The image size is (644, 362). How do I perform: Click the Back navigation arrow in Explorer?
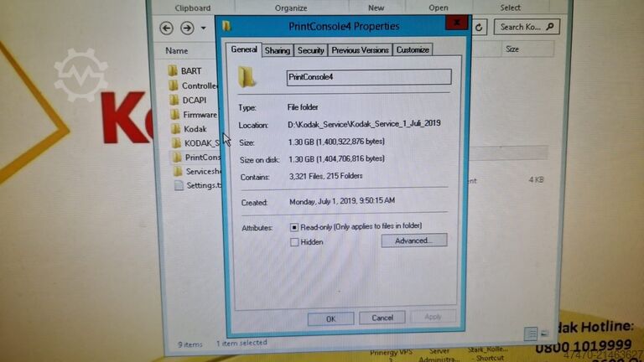(166, 28)
